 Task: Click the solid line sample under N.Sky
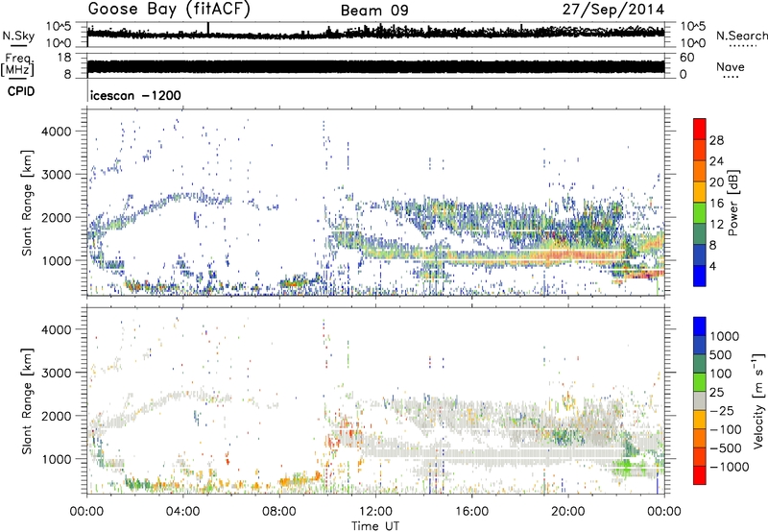point(18,45)
